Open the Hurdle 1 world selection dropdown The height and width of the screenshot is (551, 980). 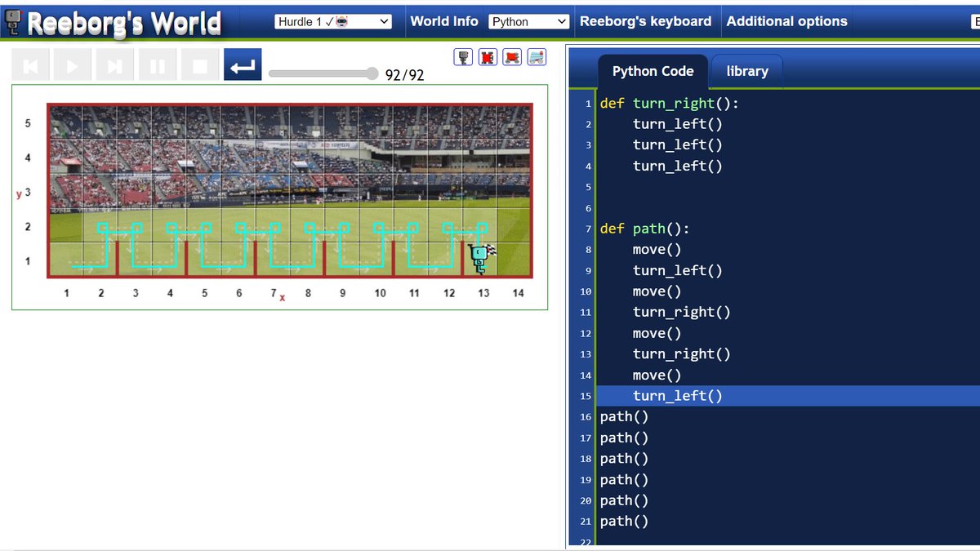(x=333, y=22)
